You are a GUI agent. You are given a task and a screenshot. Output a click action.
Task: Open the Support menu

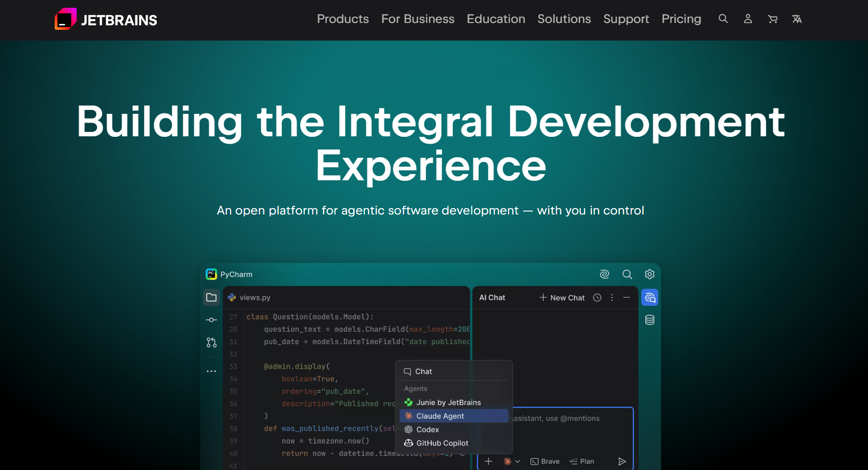click(x=626, y=19)
